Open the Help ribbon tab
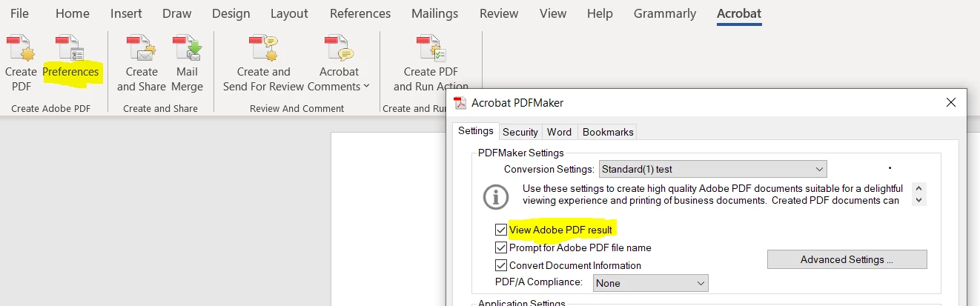 [x=600, y=13]
